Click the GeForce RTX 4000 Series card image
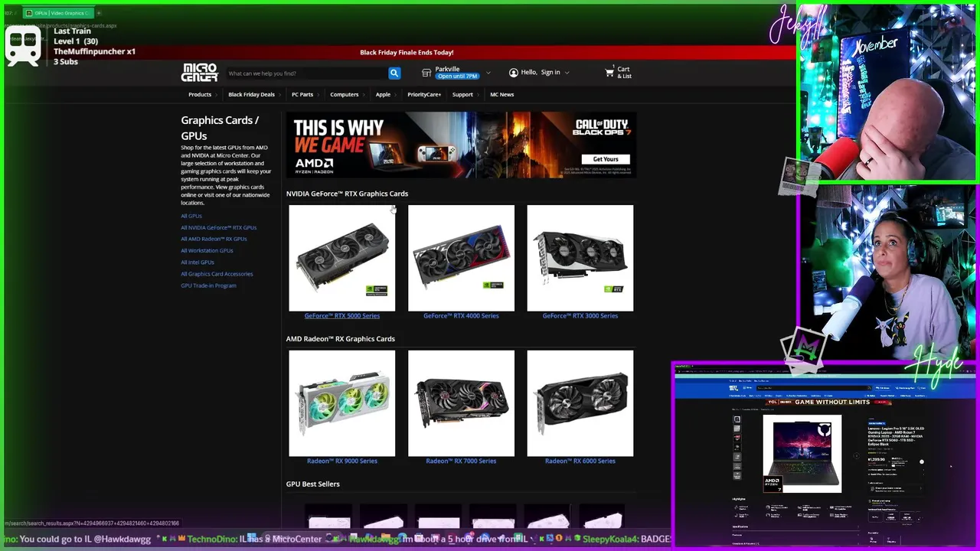The image size is (980, 551). pyautogui.click(x=461, y=258)
